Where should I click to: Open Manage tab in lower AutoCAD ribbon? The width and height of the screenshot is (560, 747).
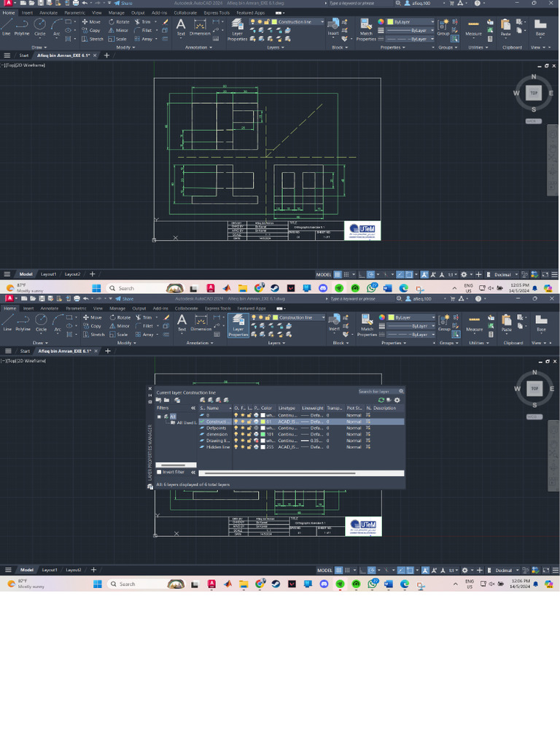click(x=117, y=309)
